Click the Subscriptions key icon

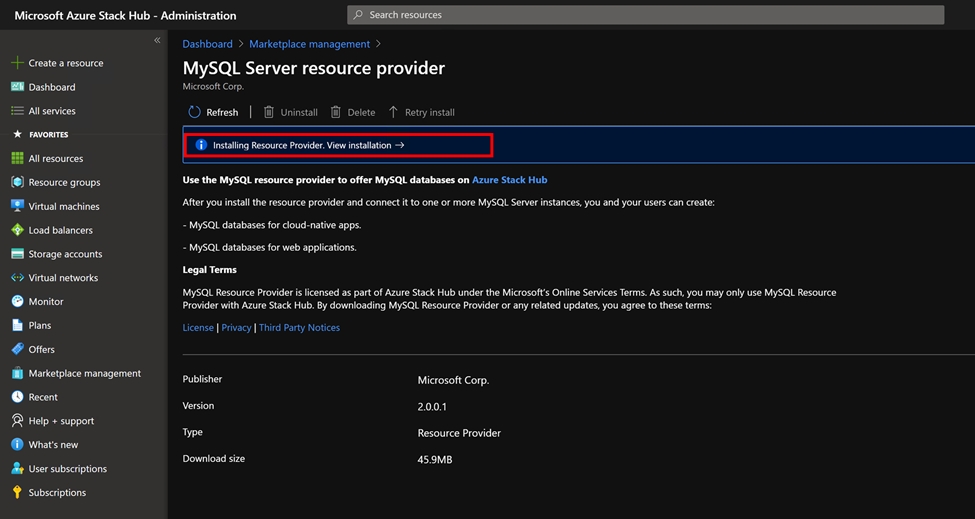(17, 492)
